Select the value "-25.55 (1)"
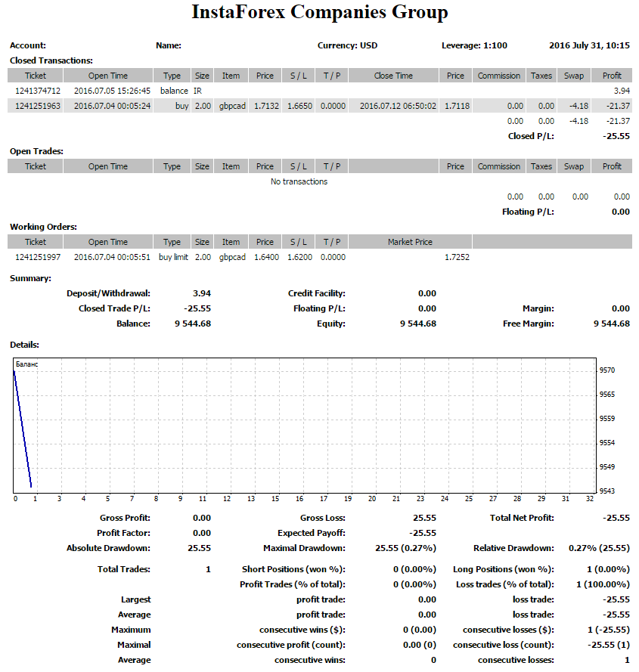This screenshot has width=639, height=672. [x=609, y=645]
